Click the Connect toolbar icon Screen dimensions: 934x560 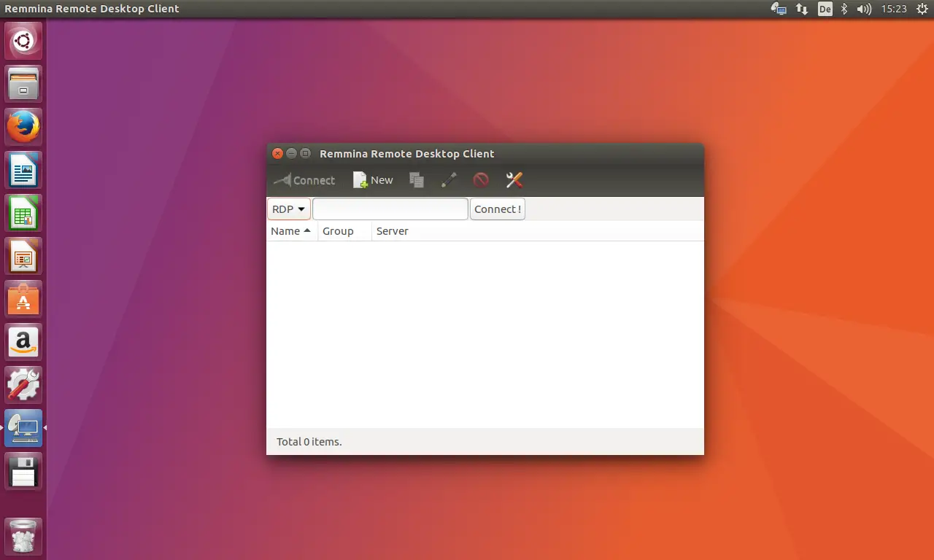click(x=304, y=180)
